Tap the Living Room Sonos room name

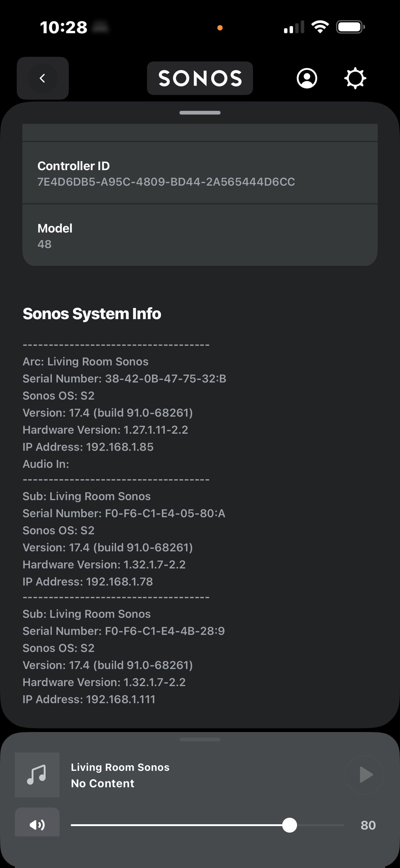click(x=120, y=767)
